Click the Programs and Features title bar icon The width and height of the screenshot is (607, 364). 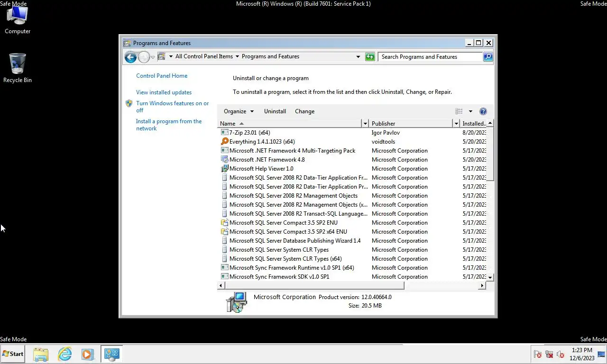click(127, 43)
